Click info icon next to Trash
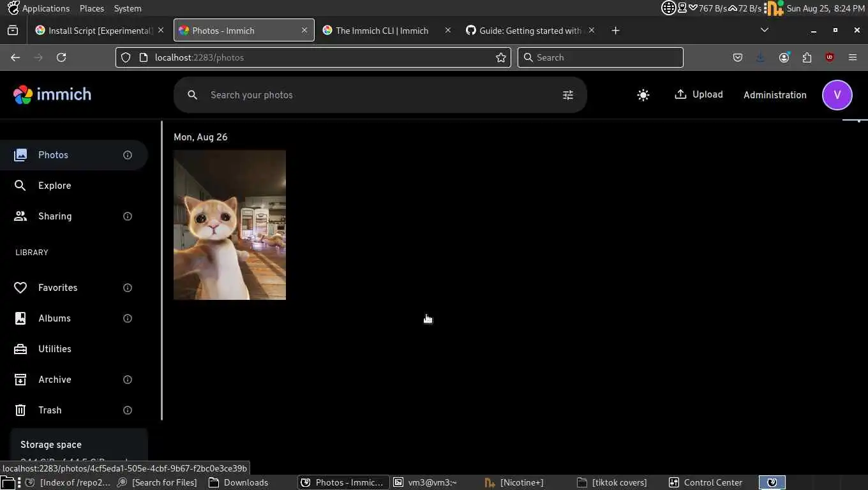The height and width of the screenshot is (490, 868). pos(128,410)
